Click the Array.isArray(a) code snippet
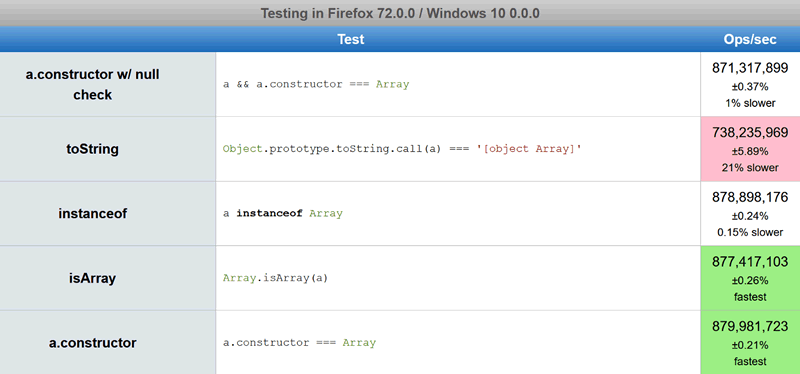This screenshot has height=374, width=800. 276,278
